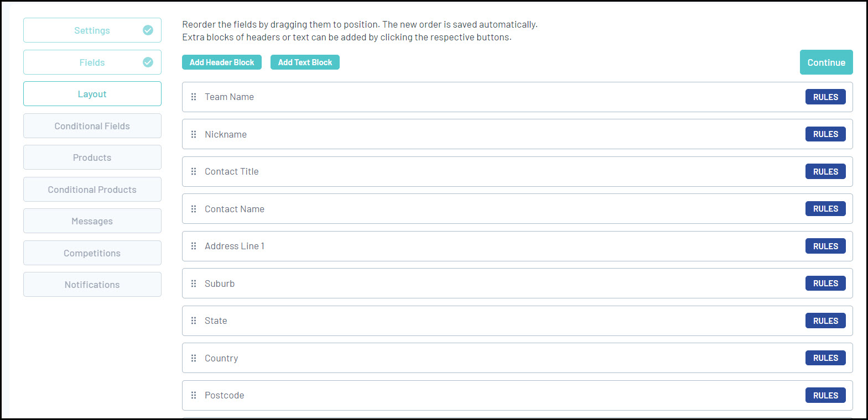Open RULES for Postcode

point(825,395)
